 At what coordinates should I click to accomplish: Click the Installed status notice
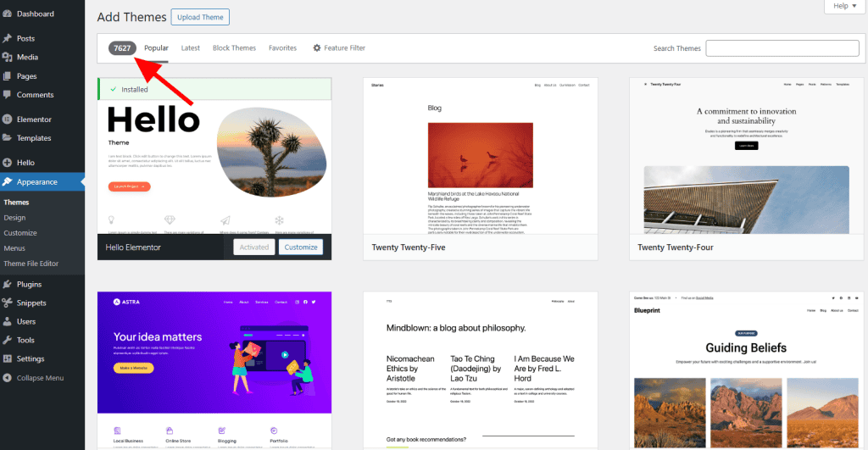click(214, 89)
